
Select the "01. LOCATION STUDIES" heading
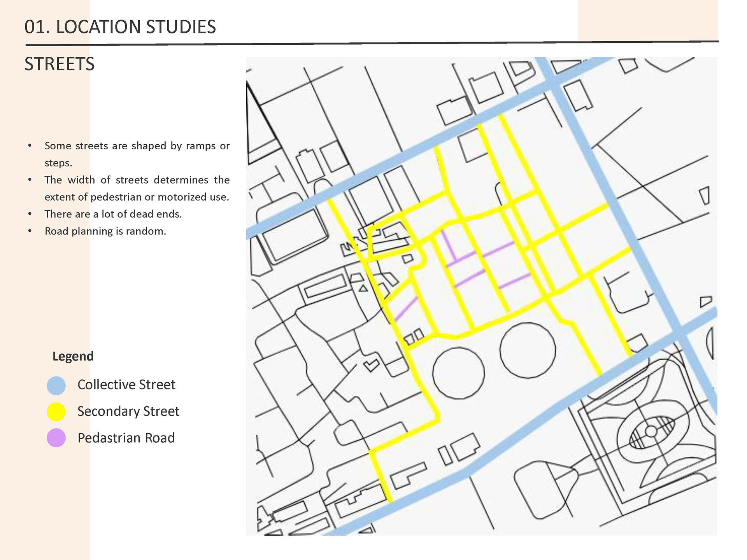[x=120, y=27]
